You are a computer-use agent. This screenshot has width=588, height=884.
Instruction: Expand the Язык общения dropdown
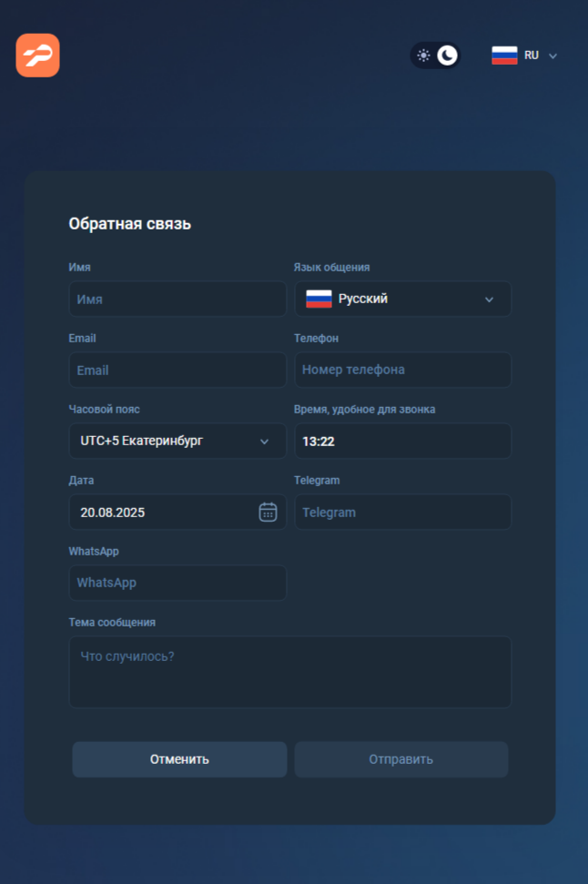(403, 299)
